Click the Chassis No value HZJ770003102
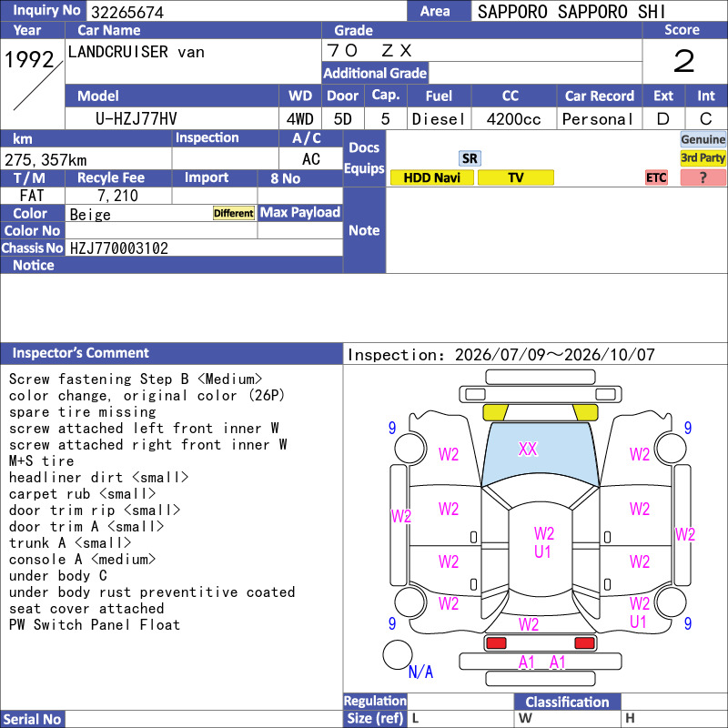The height and width of the screenshot is (728, 728). point(119,248)
